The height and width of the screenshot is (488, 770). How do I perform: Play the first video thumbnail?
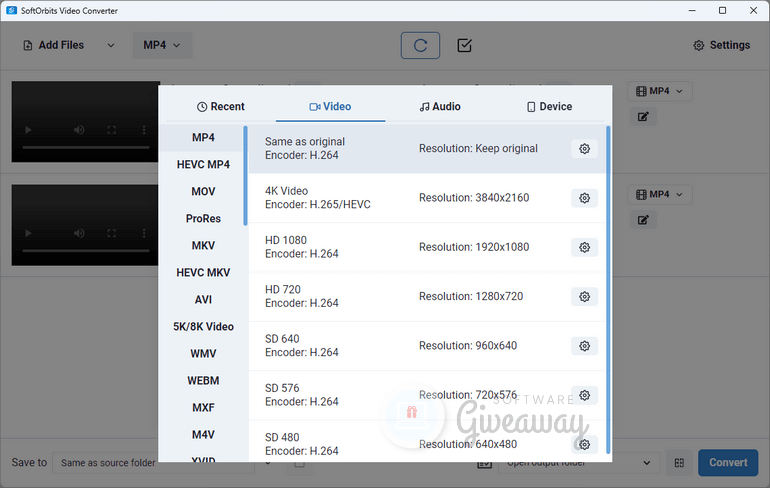click(x=28, y=130)
